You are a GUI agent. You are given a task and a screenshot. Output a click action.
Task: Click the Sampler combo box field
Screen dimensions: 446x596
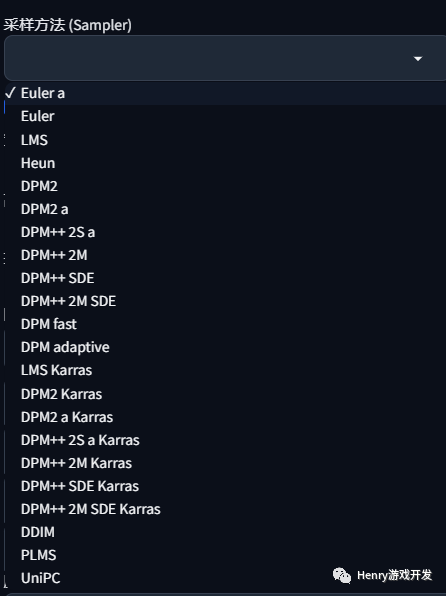point(225,58)
